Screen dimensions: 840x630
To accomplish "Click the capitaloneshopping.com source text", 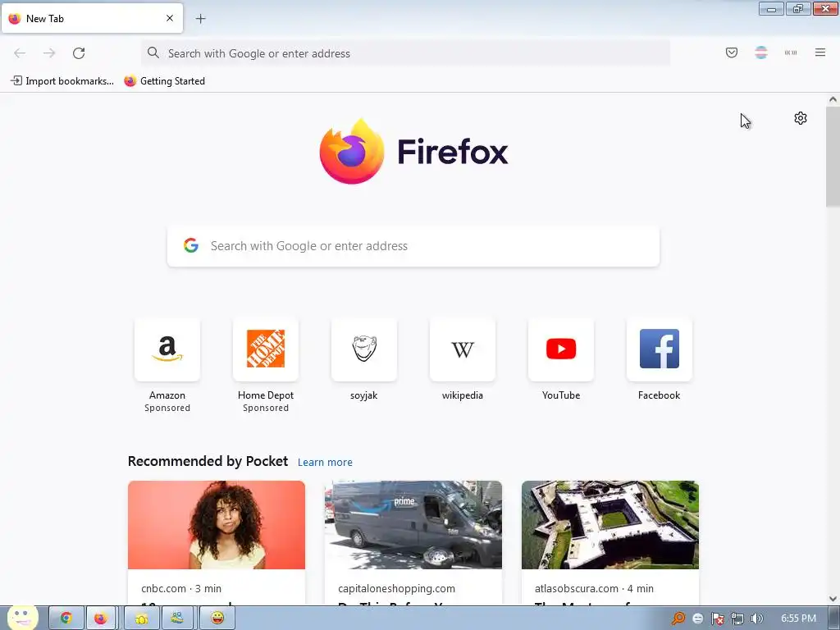I will [396, 588].
